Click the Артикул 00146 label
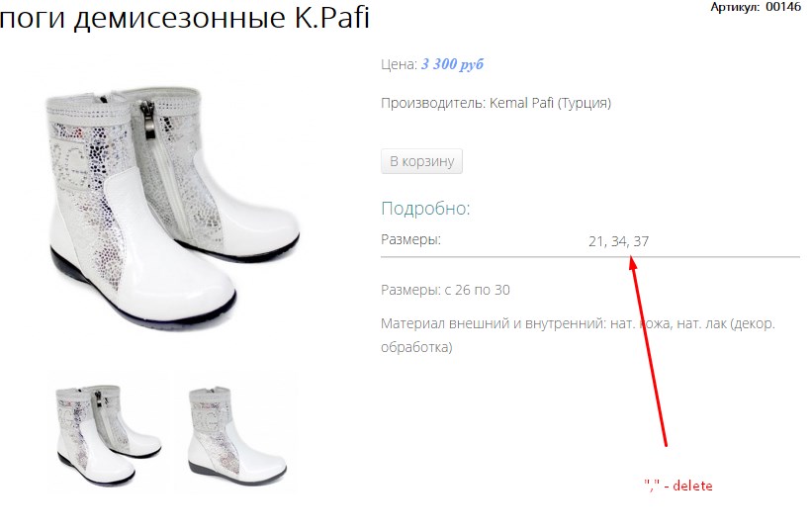 756,7
